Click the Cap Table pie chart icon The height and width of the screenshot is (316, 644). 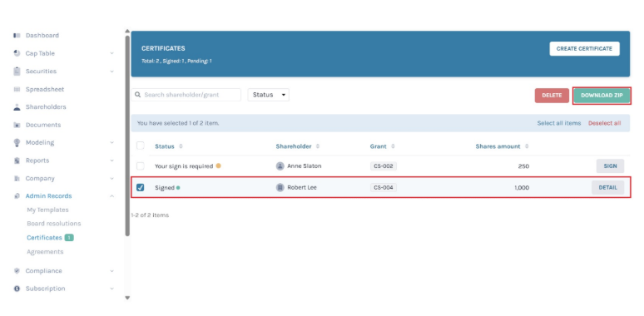tap(17, 53)
